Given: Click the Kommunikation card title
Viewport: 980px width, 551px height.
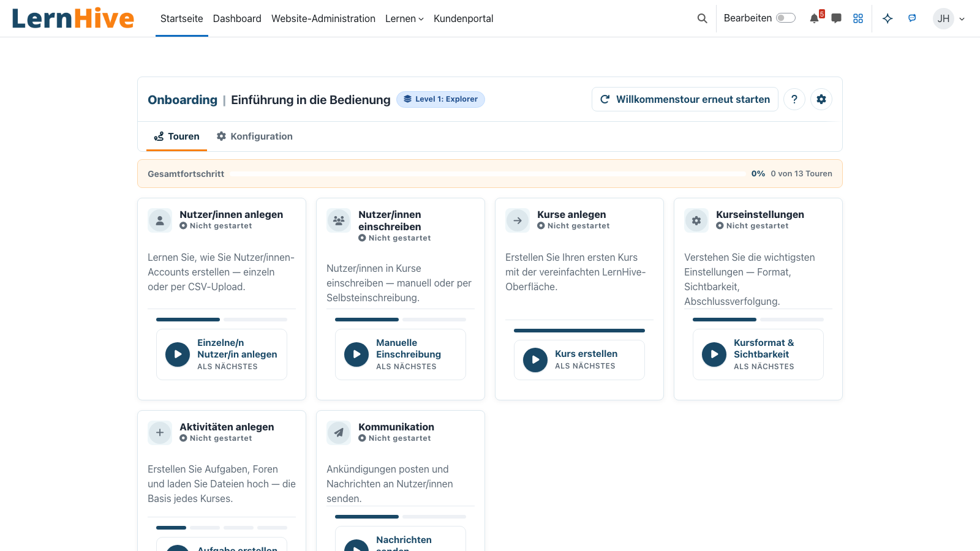Looking at the screenshot, I should [x=396, y=427].
